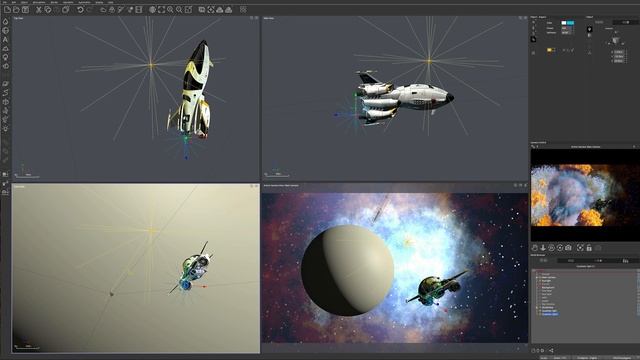
Task: Select the water drop tool in left toolbar
Action: 5,22
